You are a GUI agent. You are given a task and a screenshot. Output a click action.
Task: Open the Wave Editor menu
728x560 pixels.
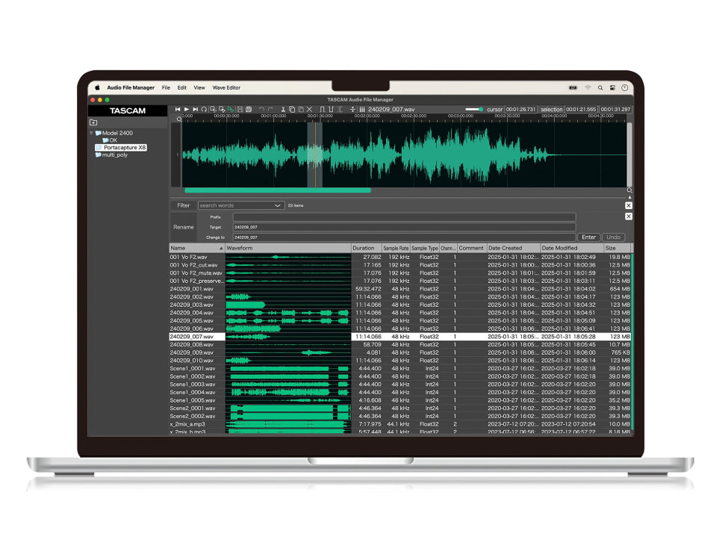225,87
